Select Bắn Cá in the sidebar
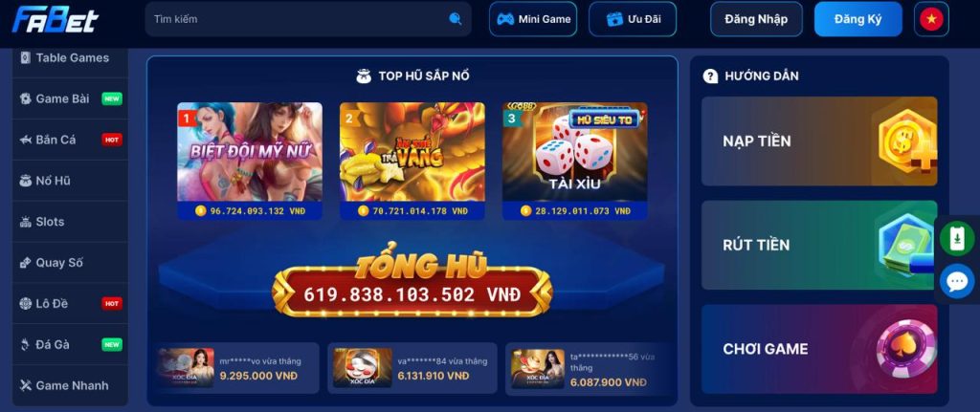Image resolution: width=980 pixels, height=412 pixels. 70,140
